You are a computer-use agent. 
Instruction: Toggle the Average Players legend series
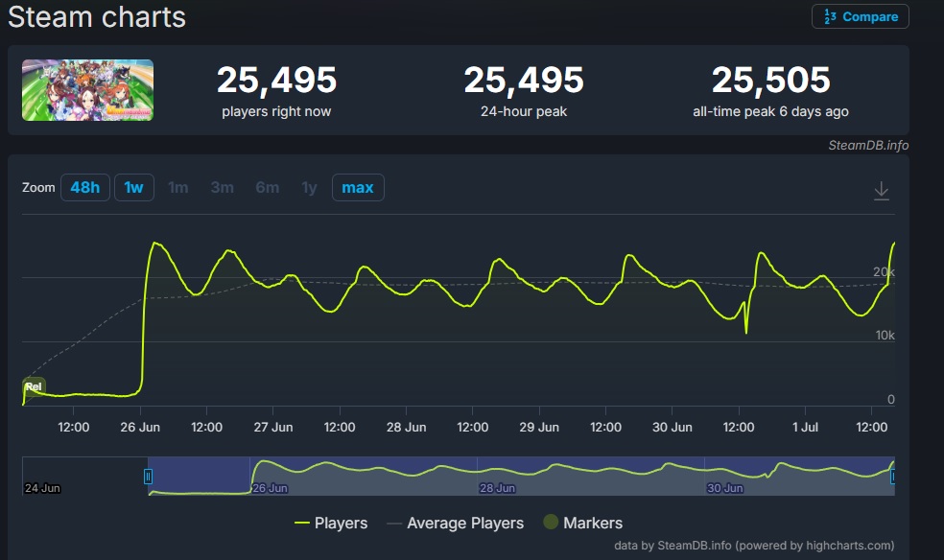455,523
